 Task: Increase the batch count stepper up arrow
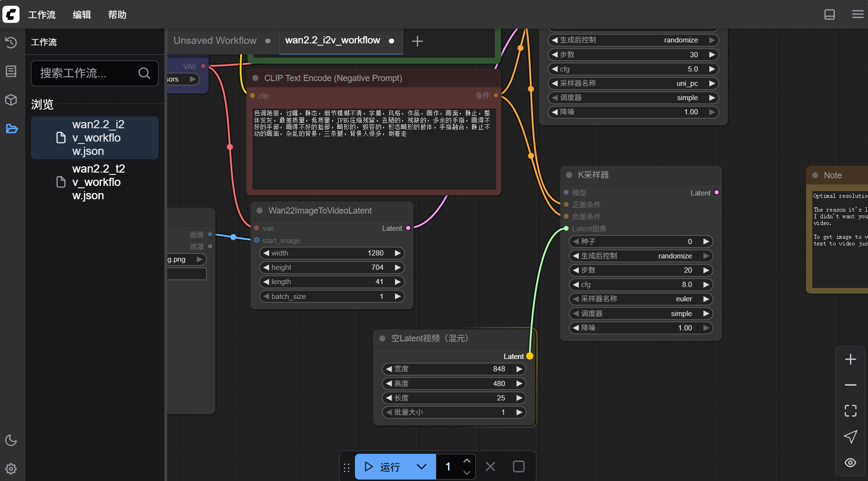click(x=467, y=461)
